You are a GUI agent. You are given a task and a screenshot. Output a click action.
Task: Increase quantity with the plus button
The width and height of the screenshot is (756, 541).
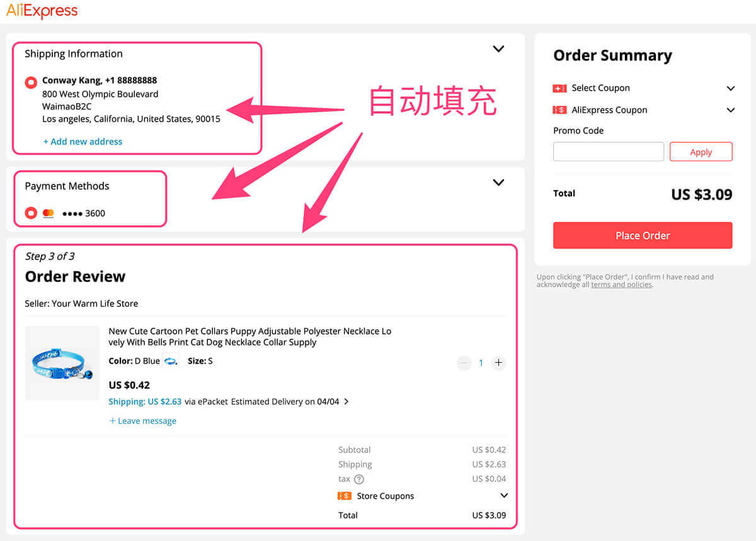point(498,363)
